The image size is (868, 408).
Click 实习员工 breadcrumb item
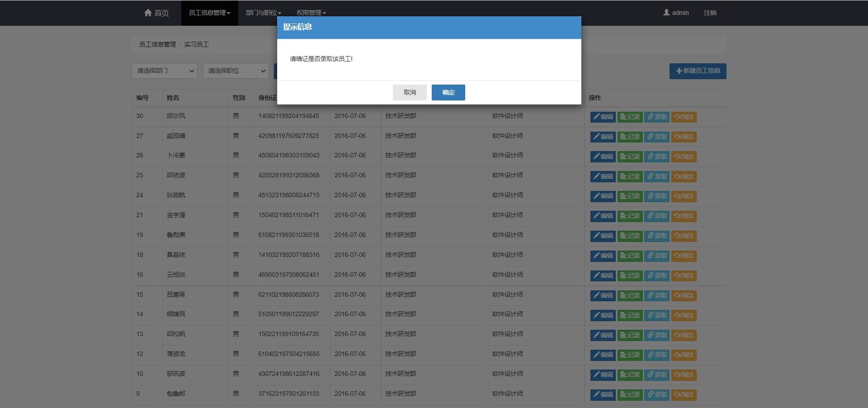196,44
